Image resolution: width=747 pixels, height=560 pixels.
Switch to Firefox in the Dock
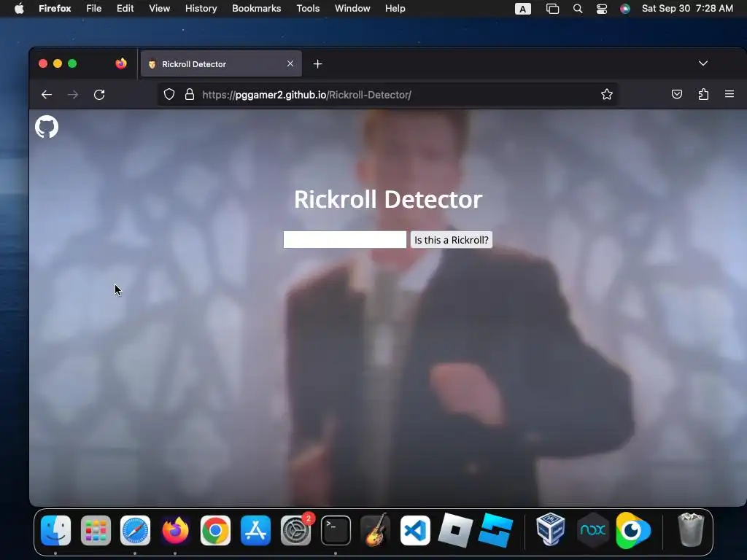point(175,531)
